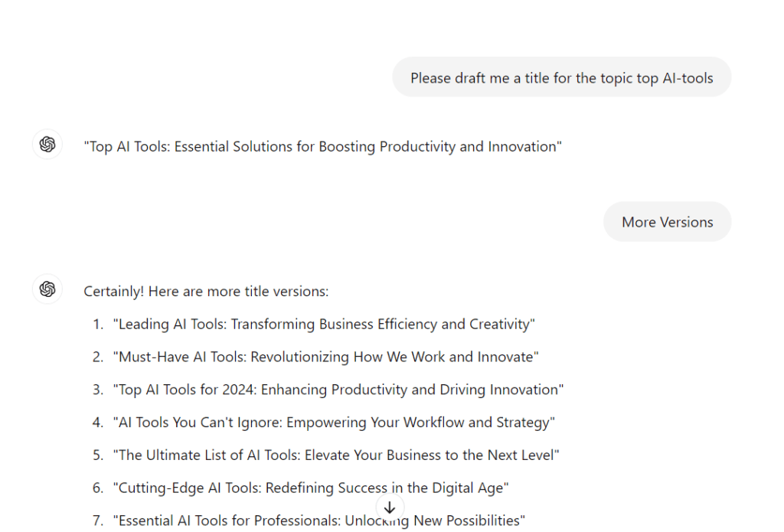Click the ChatGPT logo beside first reply

pos(47,145)
